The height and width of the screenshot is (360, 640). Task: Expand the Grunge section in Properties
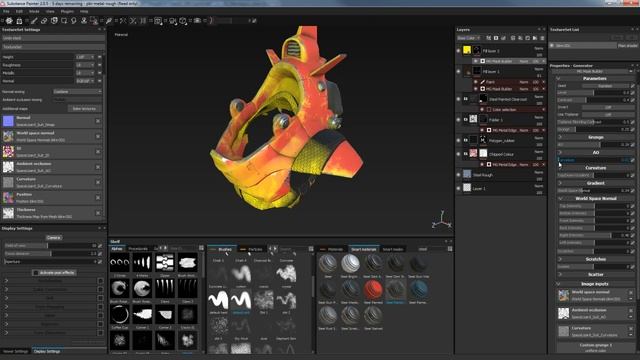[560, 137]
